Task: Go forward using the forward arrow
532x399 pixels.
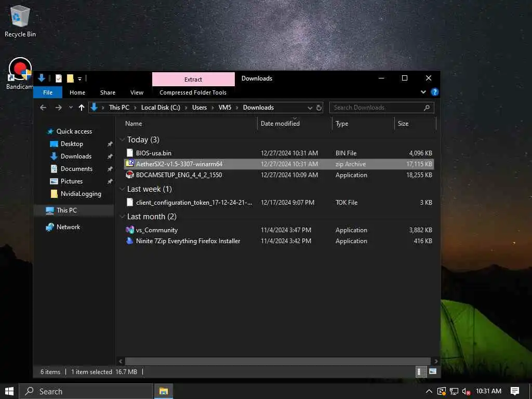Action: click(58, 108)
